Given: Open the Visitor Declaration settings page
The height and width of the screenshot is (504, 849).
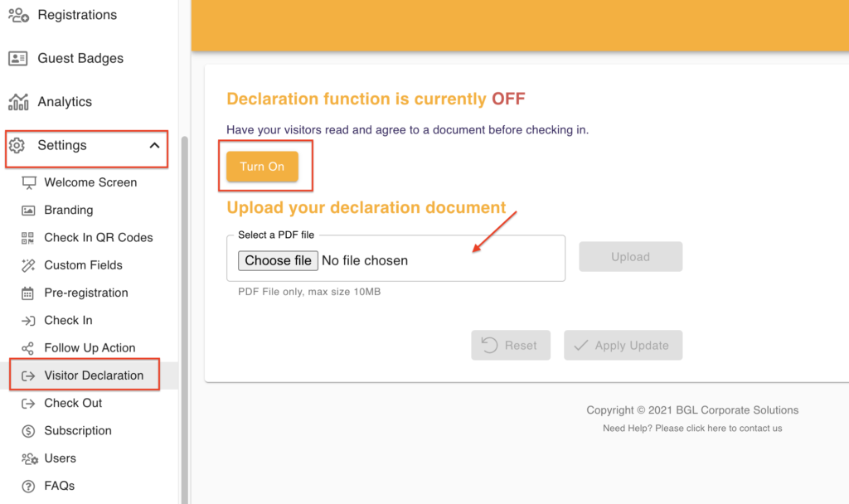Looking at the screenshot, I should click(x=94, y=376).
